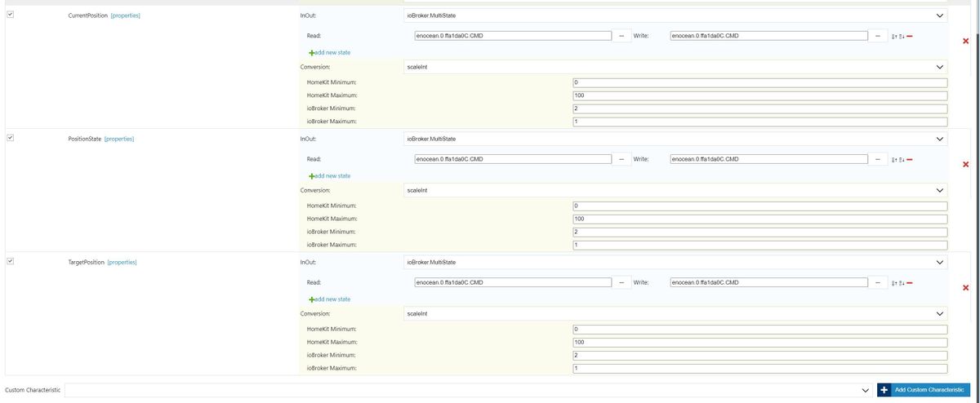Edit CurrentPosition ioBroker Minimum field

(x=760, y=108)
